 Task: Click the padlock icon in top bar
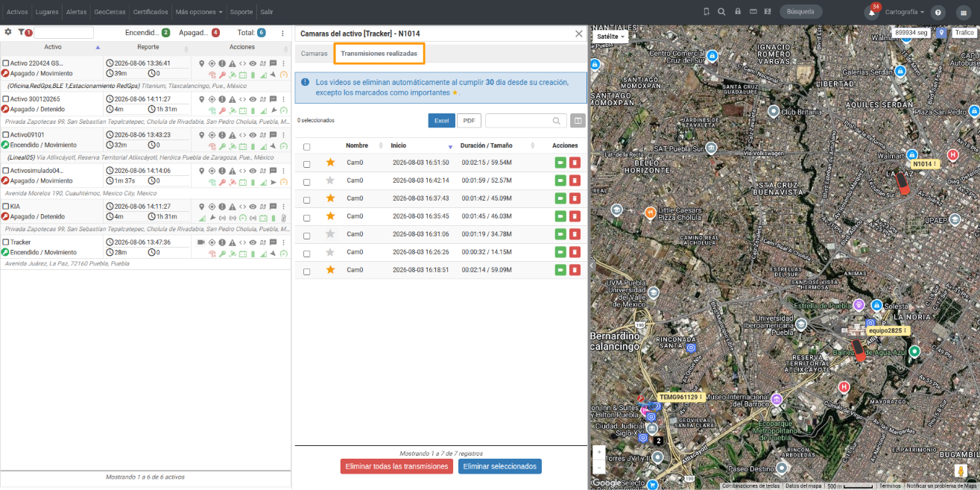click(738, 12)
